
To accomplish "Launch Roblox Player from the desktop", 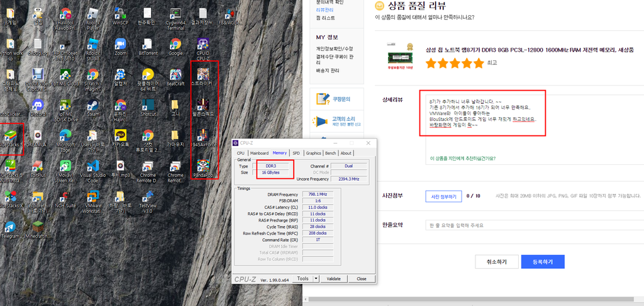I will pyautogui.click(x=92, y=18).
